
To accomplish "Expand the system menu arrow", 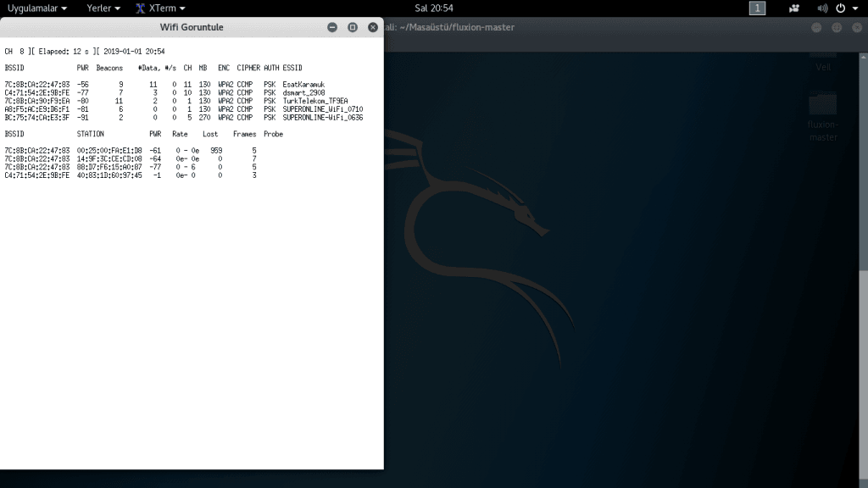I will coord(855,8).
